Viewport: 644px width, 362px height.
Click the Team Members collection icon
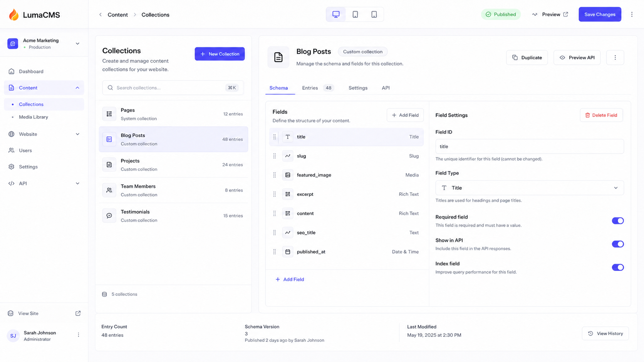pyautogui.click(x=109, y=190)
